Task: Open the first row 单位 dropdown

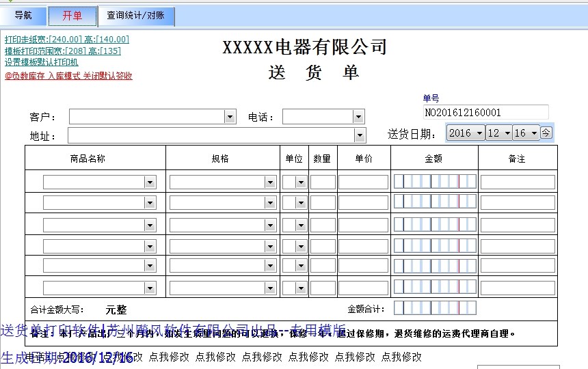Action: tap(300, 182)
